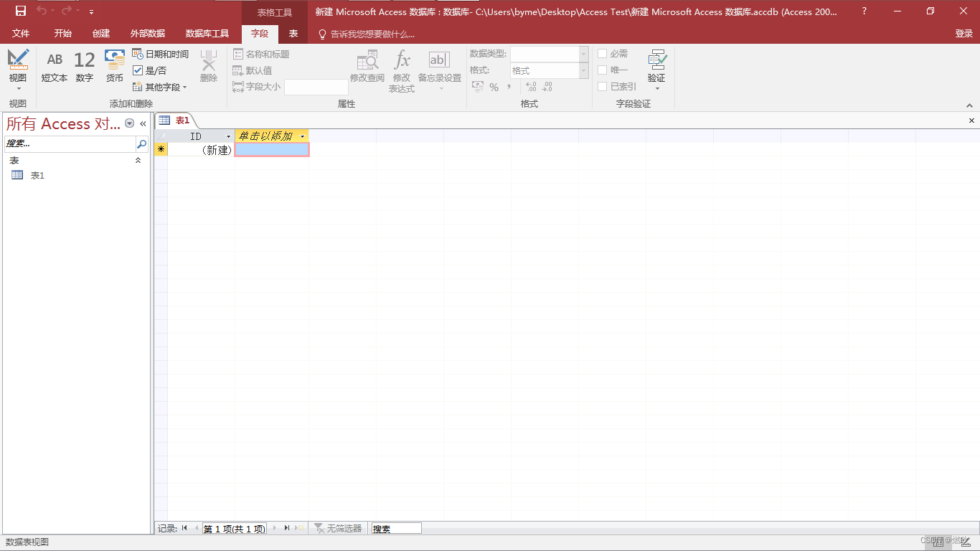Add a 数字 field via 12 icon

[x=85, y=66]
